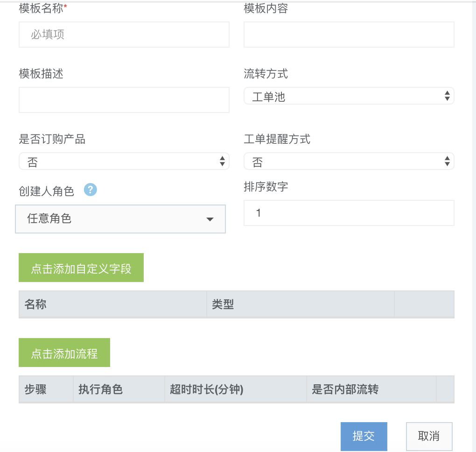Click the 名称 column header
The height and width of the screenshot is (452, 476).
pos(36,305)
